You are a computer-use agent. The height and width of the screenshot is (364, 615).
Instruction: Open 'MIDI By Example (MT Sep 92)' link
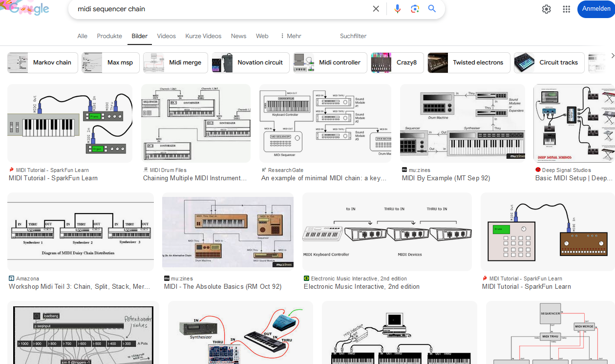pyautogui.click(x=446, y=178)
